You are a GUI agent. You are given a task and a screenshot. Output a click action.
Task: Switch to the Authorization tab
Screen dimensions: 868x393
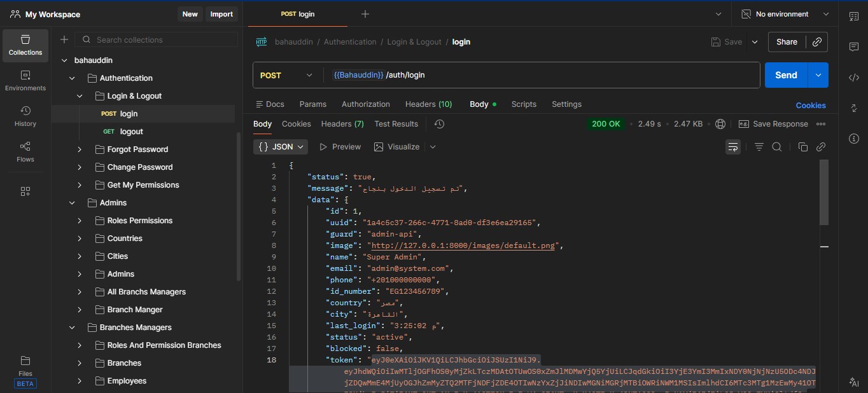365,104
